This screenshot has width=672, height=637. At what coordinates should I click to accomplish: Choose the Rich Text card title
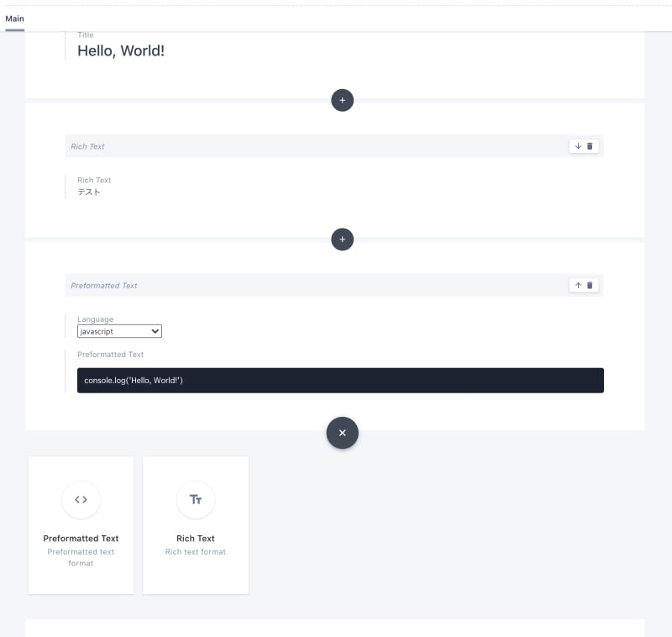(x=196, y=539)
